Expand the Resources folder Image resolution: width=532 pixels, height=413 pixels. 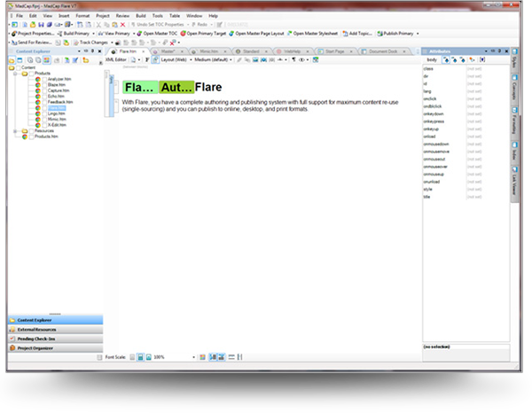click(15, 130)
